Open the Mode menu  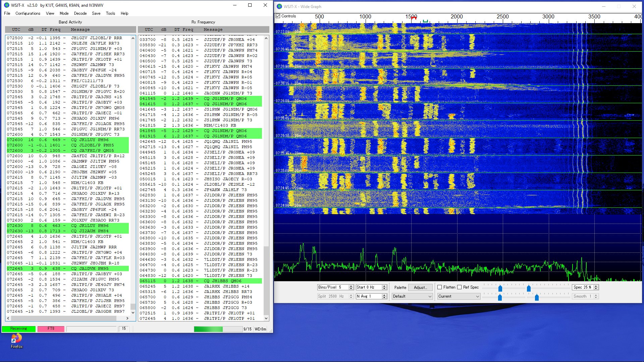coord(64,13)
